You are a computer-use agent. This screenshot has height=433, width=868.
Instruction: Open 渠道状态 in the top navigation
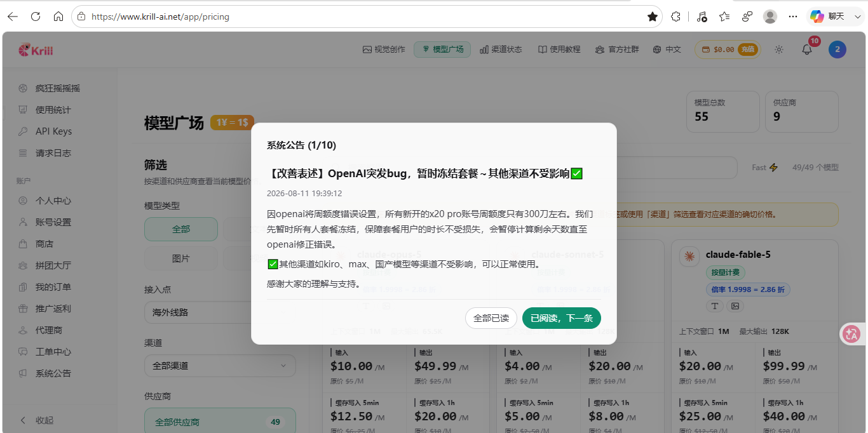coord(501,50)
